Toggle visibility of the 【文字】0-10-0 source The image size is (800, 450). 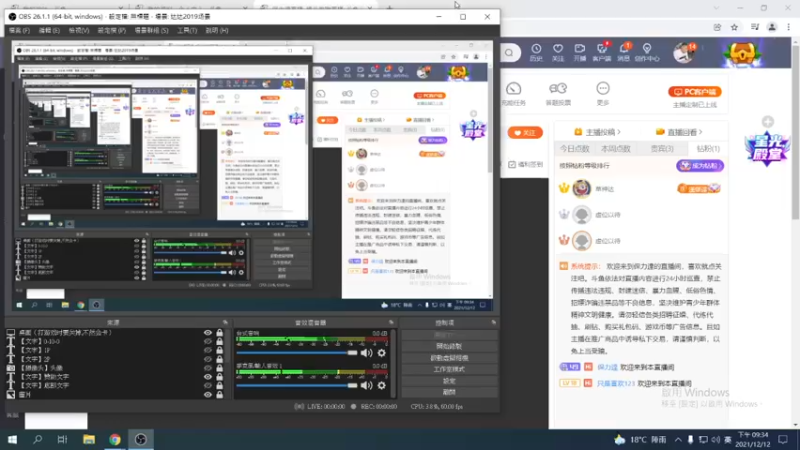(208, 341)
